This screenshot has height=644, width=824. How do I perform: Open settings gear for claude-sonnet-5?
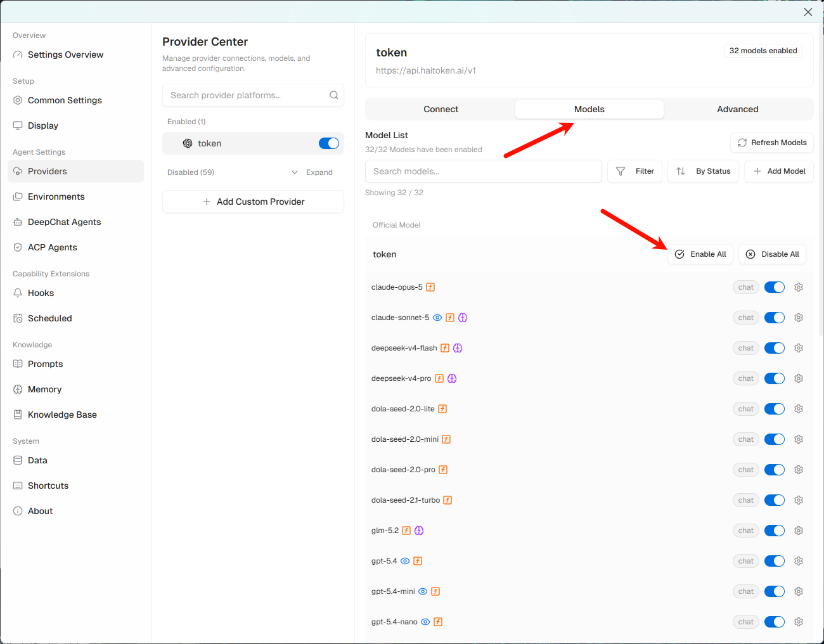click(799, 318)
